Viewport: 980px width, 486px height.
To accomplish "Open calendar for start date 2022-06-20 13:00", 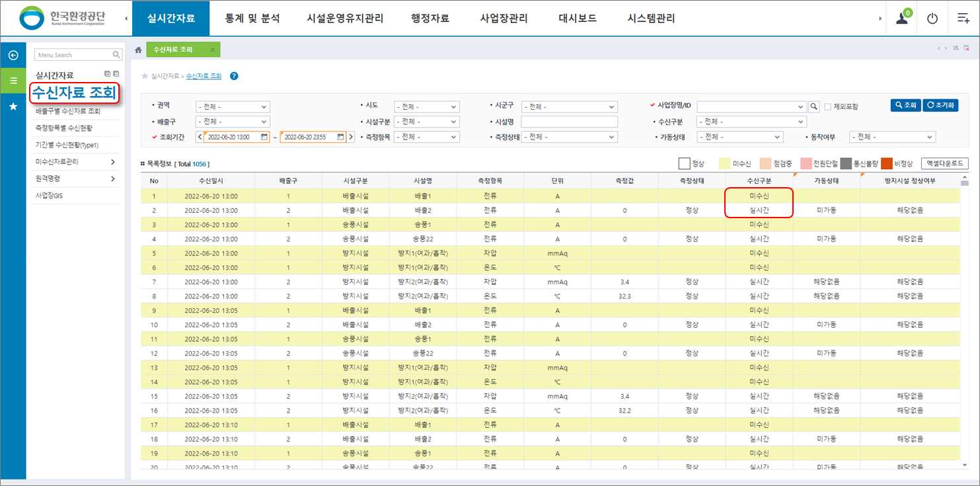I will coord(264,138).
